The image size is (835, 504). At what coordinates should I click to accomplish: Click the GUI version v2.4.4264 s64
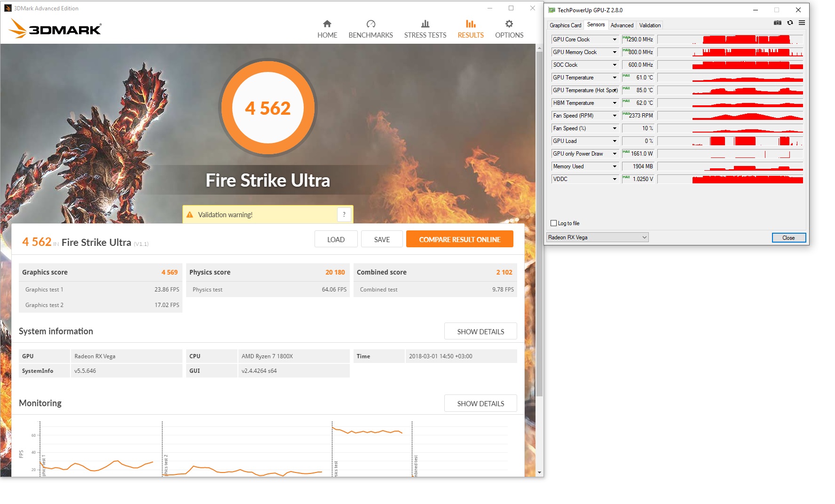coord(259,371)
